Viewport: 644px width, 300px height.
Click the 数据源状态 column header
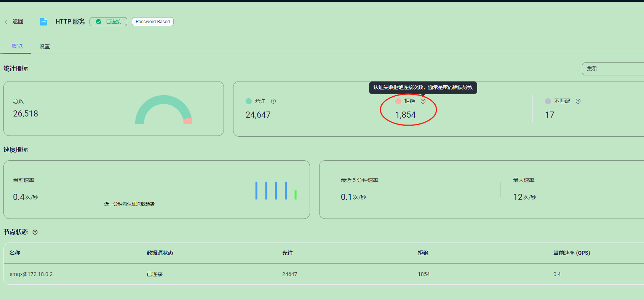pos(160,253)
